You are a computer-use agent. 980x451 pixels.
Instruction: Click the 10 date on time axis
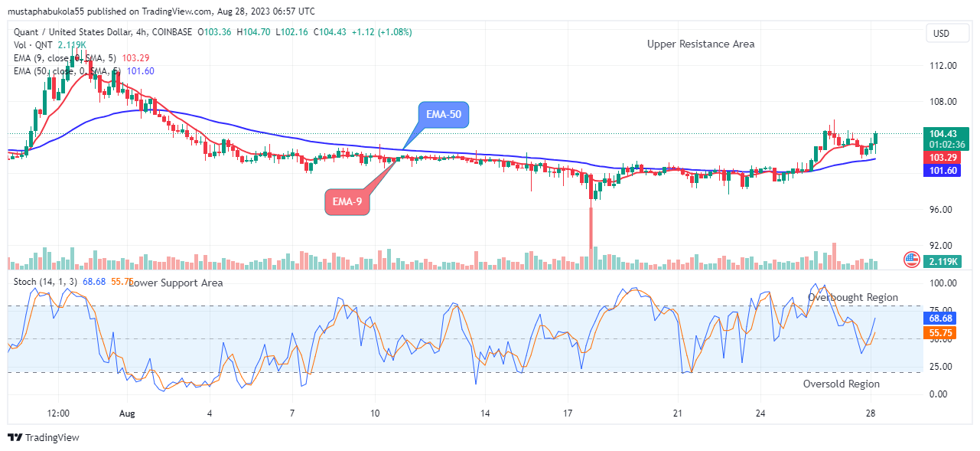(375, 413)
